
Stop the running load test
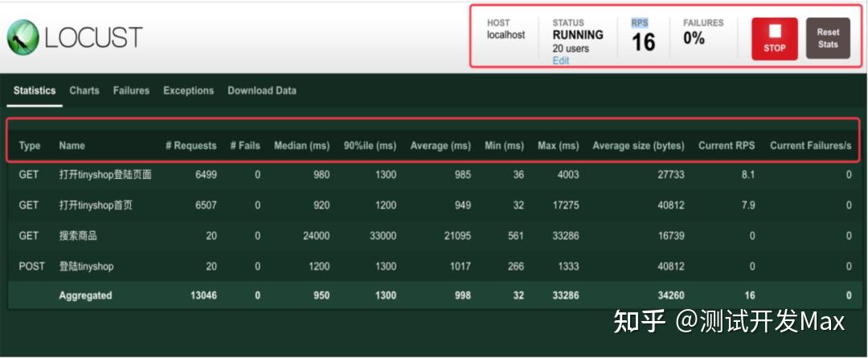pyautogui.click(x=775, y=39)
